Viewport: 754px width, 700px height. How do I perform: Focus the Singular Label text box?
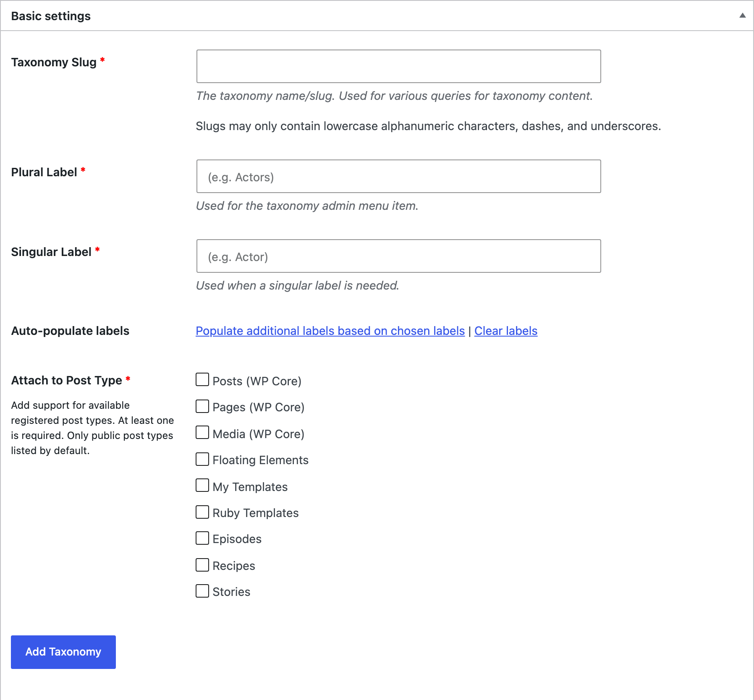398,256
